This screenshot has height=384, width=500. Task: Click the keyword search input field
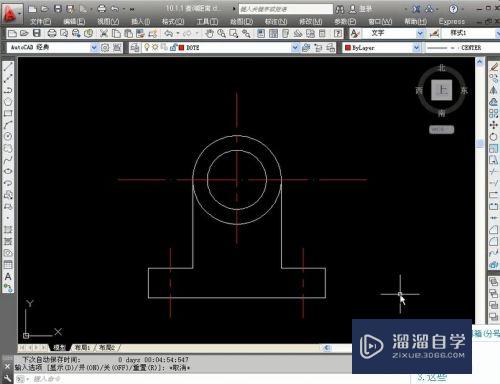point(286,9)
